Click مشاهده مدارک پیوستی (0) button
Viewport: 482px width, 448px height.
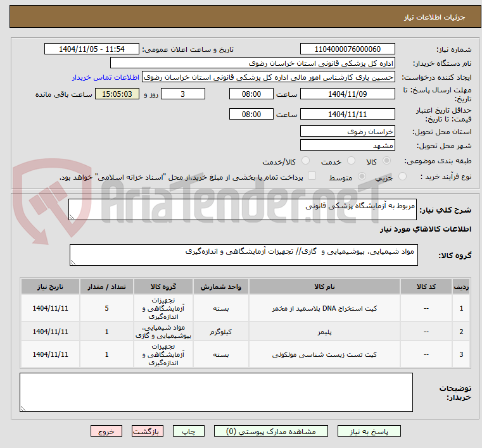[x=271, y=431]
